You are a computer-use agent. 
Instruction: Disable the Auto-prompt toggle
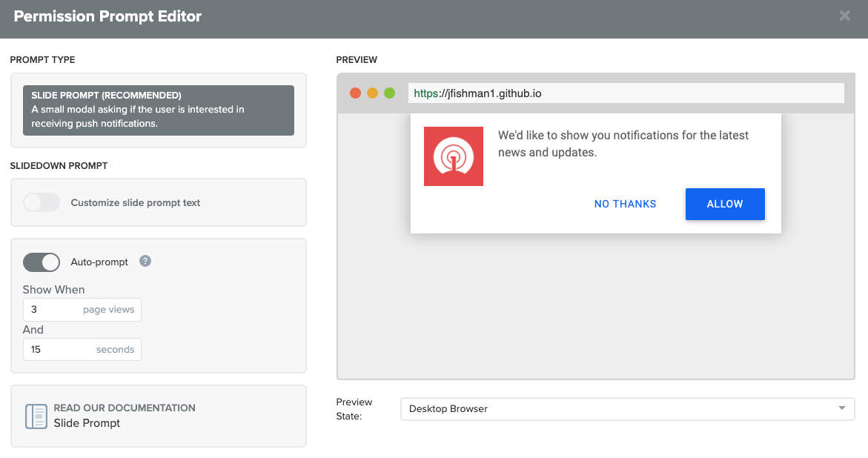(x=42, y=262)
